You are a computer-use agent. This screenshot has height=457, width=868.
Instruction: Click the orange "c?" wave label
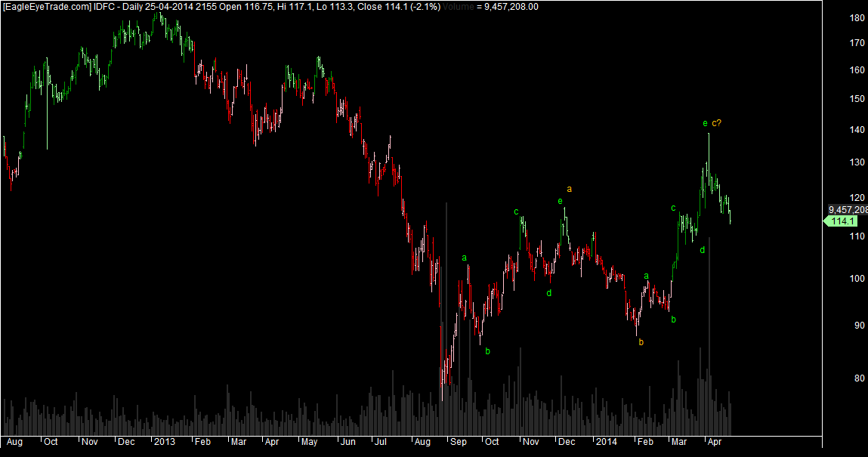pyautogui.click(x=716, y=123)
